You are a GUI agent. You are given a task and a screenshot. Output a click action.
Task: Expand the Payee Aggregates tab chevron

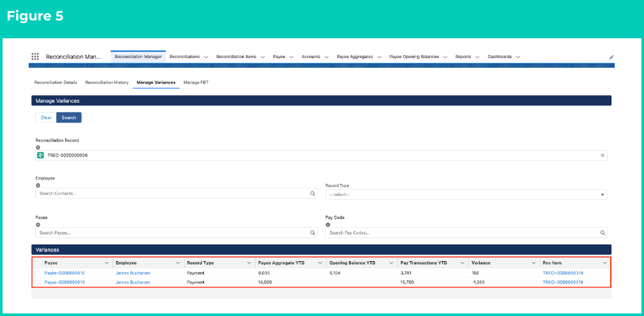(x=379, y=57)
